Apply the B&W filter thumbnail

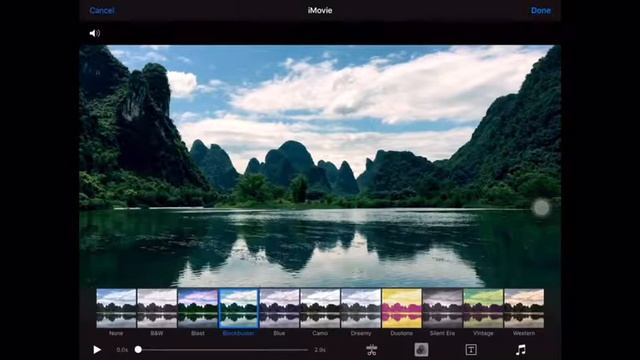pos(157,309)
